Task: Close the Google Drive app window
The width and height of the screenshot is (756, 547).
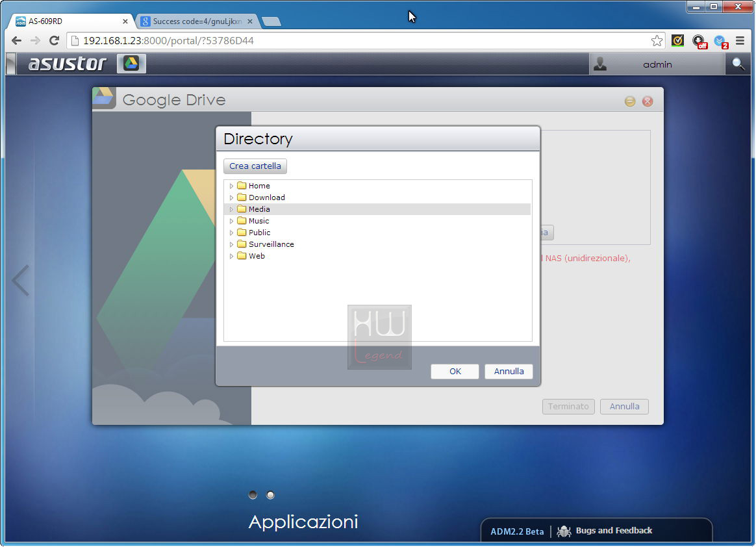Action: click(x=648, y=101)
